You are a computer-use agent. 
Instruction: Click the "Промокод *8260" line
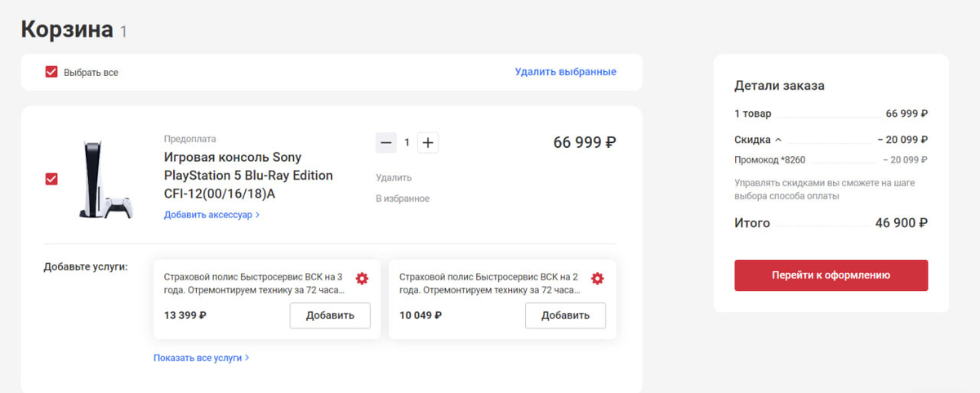[831, 159]
